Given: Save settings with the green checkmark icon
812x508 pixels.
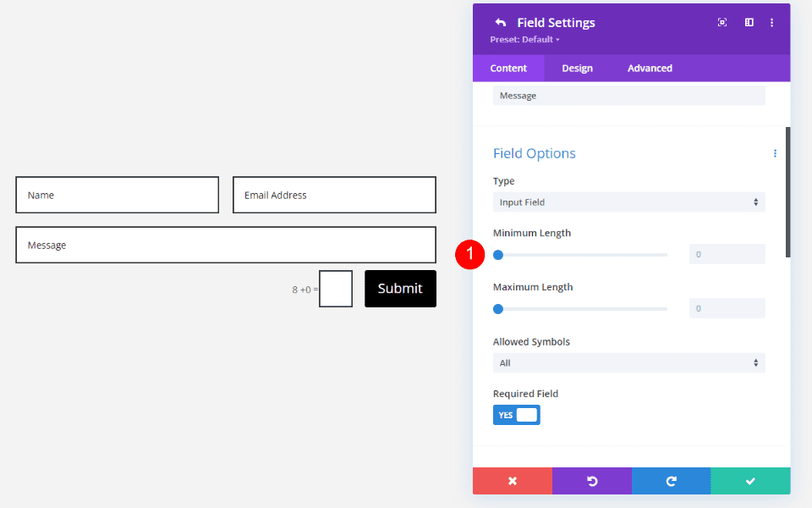Looking at the screenshot, I should click(x=750, y=481).
